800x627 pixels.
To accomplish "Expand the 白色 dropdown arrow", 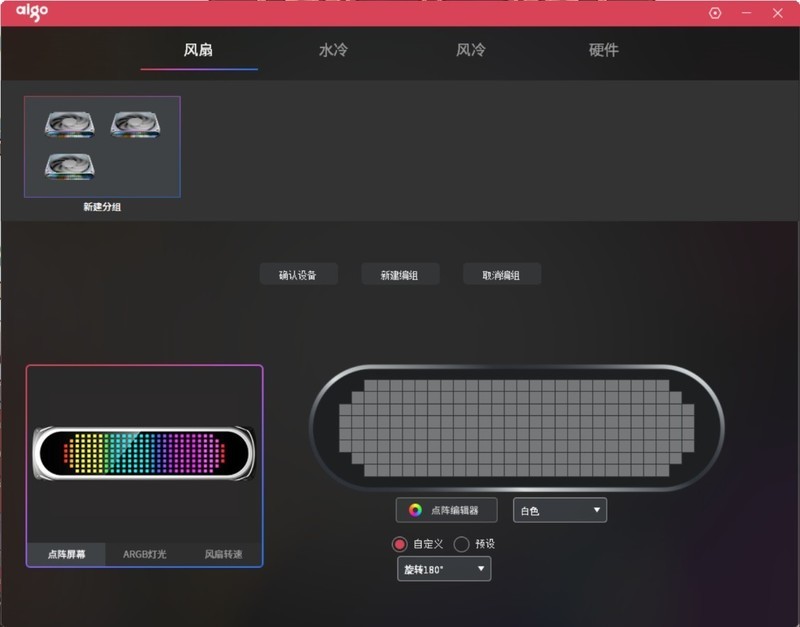I will pyautogui.click(x=598, y=510).
